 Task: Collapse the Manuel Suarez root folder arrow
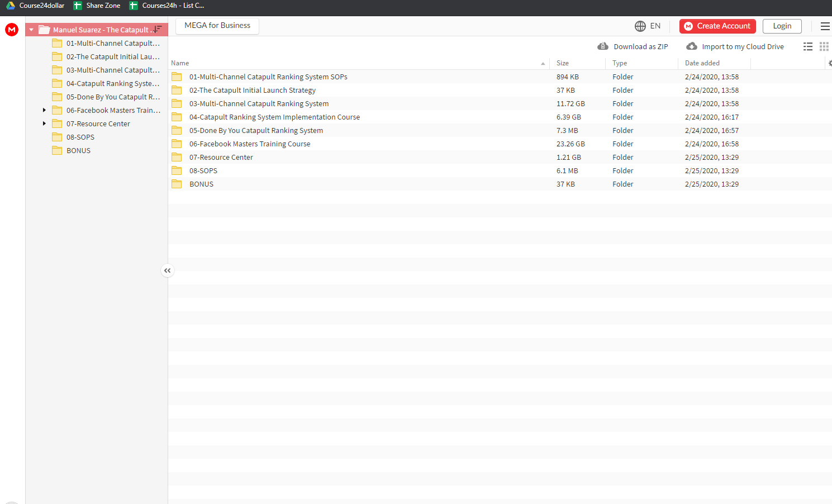[x=31, y=30]
